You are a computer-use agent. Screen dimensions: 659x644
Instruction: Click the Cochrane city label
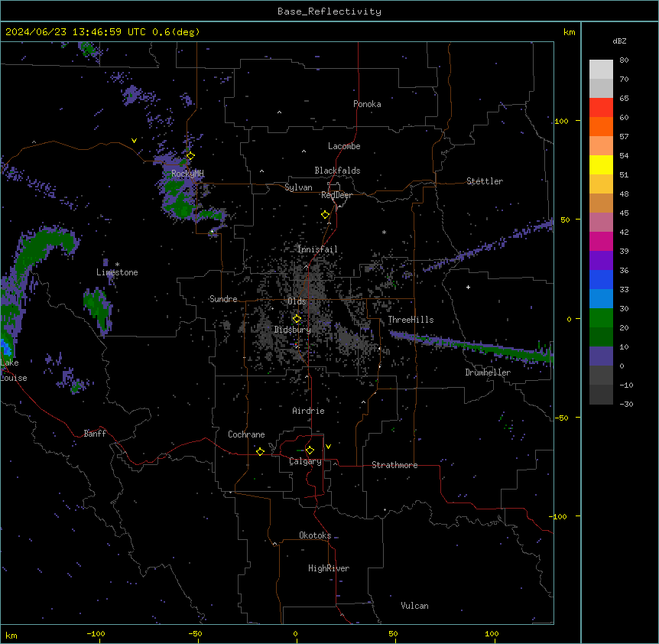coord(246,434)
